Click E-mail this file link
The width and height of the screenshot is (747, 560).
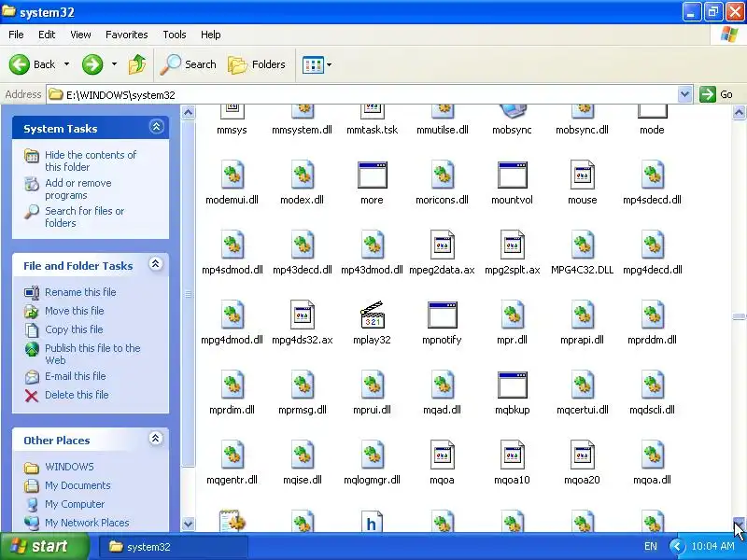tap(76, 376)
